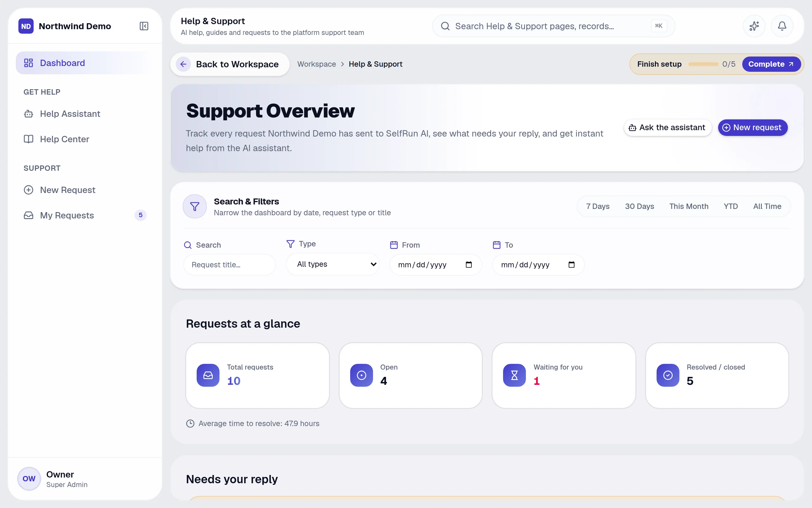Viewport: 812px width, 508px height.
Task: Open Dashboard in the sidebar
Action: (x=85, y=63)
